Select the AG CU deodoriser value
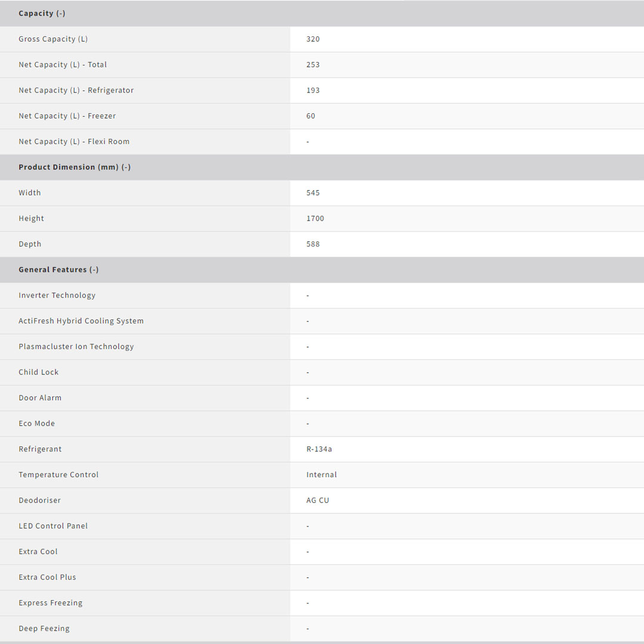The image size is (644, 644). pyautogui.click(x=318, y=500)
